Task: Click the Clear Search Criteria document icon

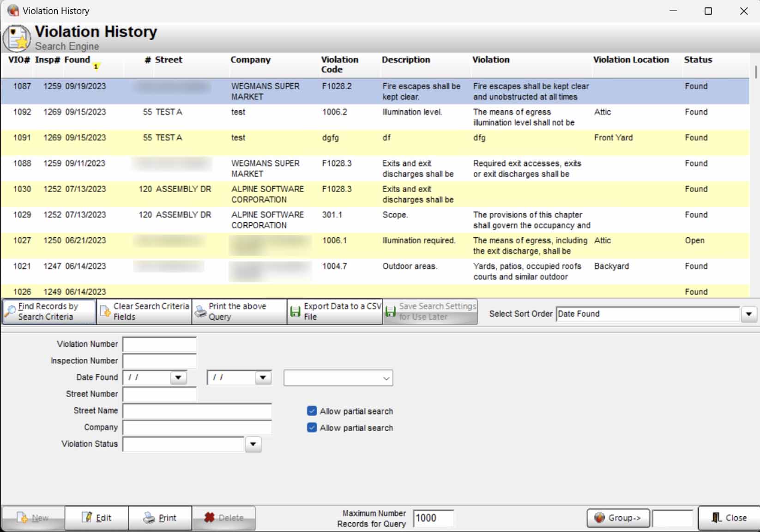Action: click(105, 312)
